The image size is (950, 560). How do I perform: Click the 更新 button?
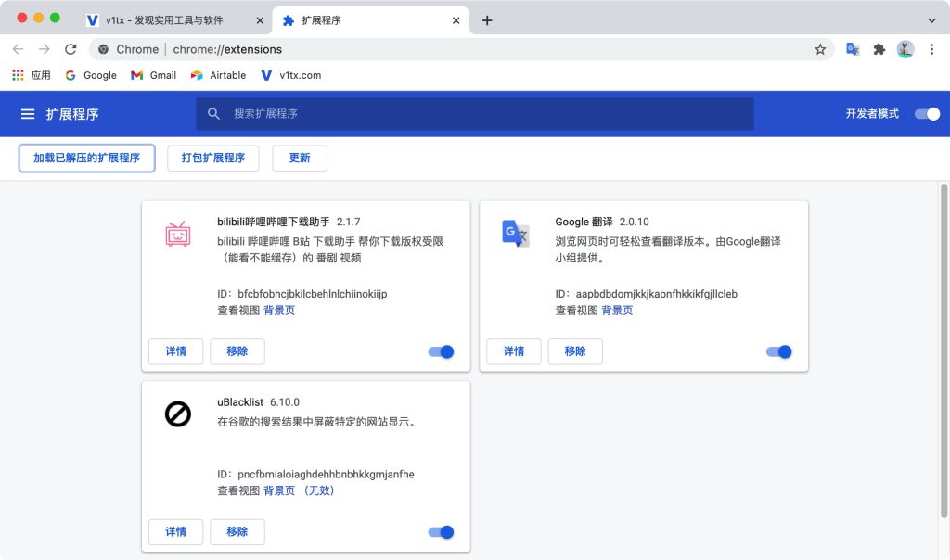click(300, 158)
